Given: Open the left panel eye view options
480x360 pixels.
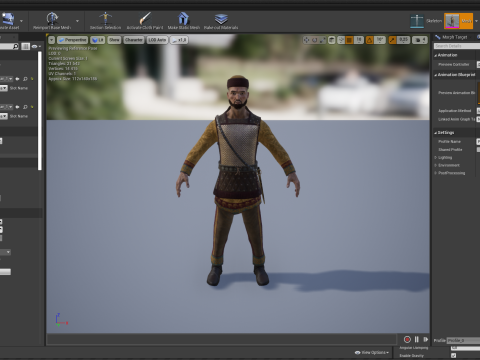Looking at the screenshot, I should [x=36, y=47].
